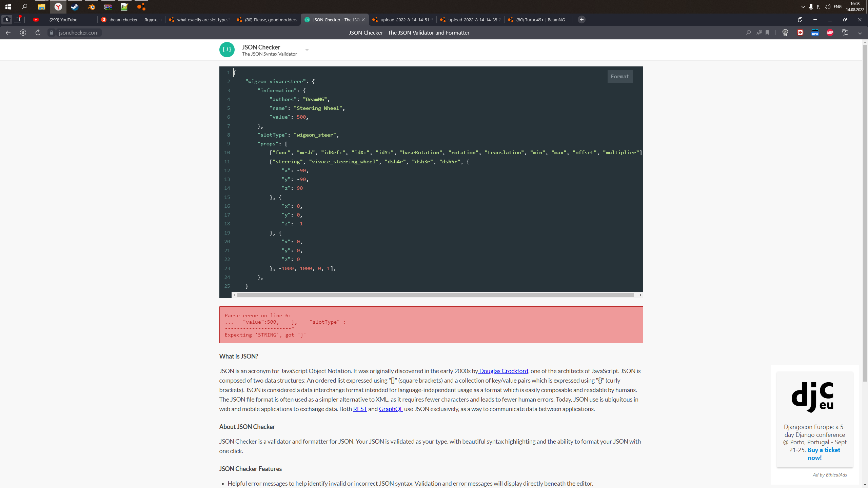Click the lightbulb extension icon

click(785, 33)
